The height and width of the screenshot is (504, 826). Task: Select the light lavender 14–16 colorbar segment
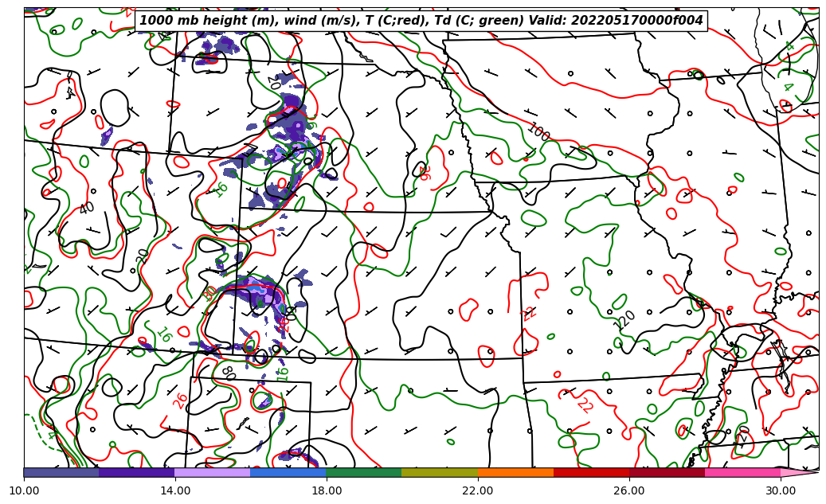pos(213,472)
